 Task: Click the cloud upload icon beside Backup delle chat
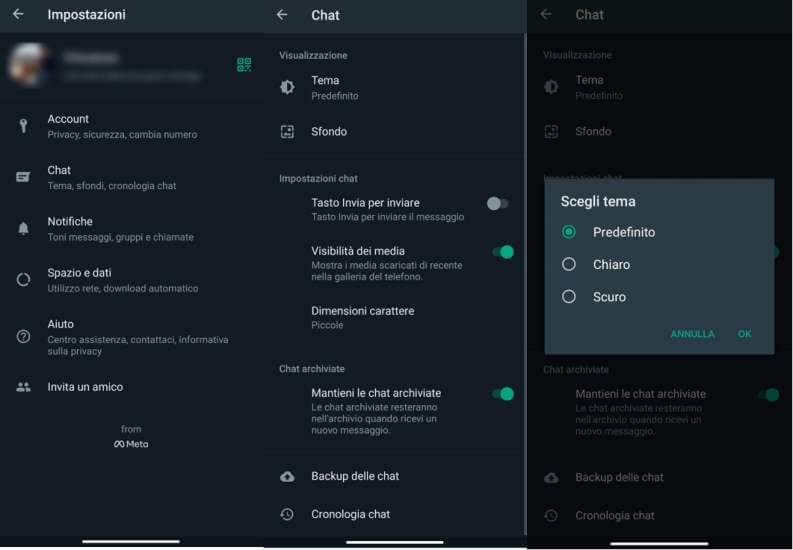point(287,476)
